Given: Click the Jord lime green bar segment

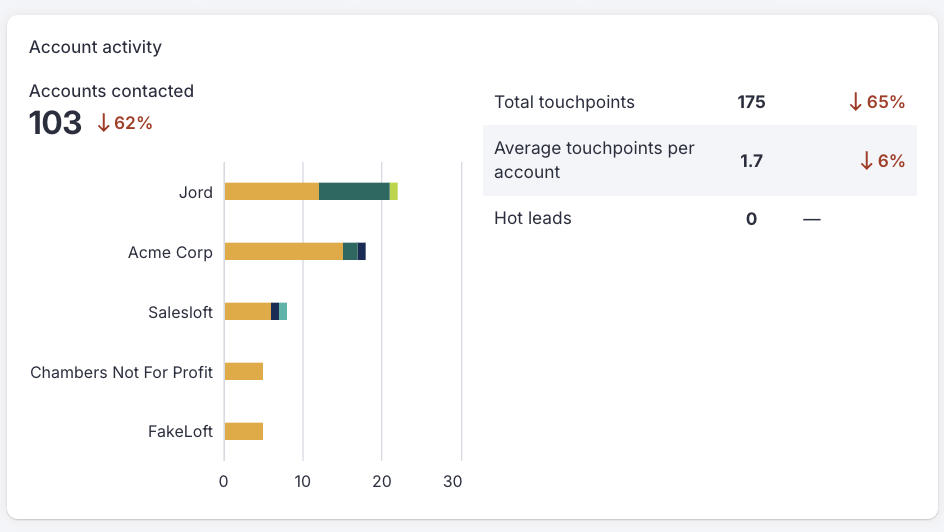Looking at the screenshot, I should click(x=394, y=191).
